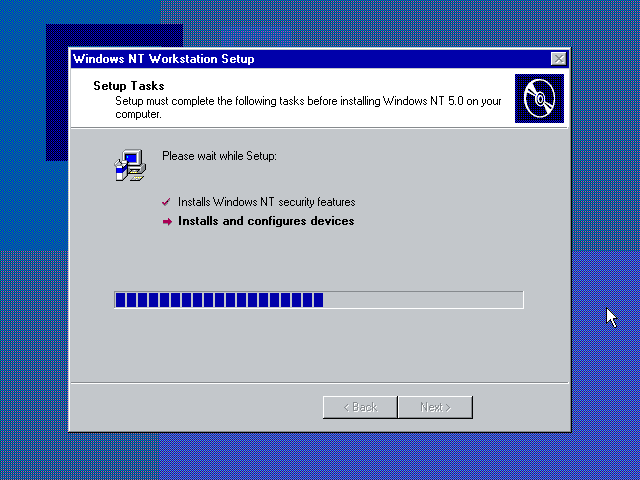This screenshot has height=480, width=640.
Task: Click the blue setup progress bar
Action: coord(319,300)
